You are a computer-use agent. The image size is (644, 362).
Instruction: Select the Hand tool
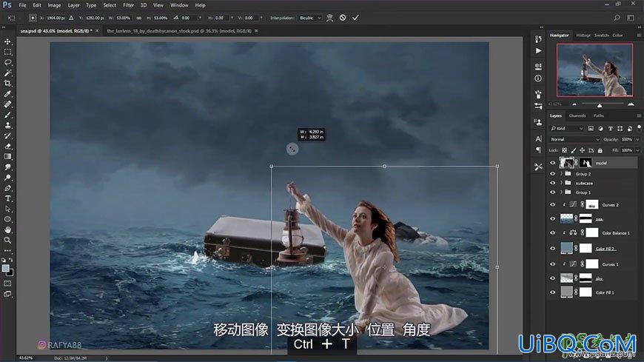(7, 229)
